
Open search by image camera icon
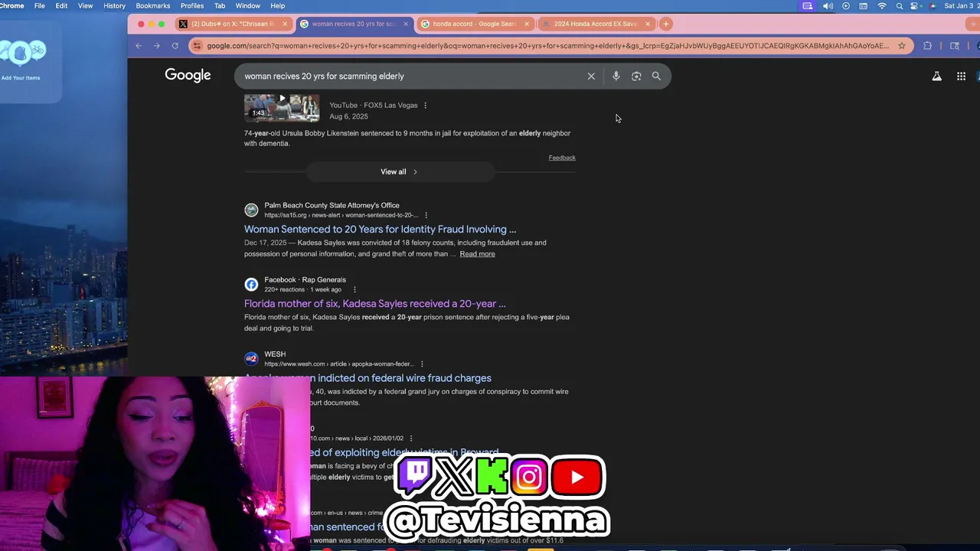636,77
